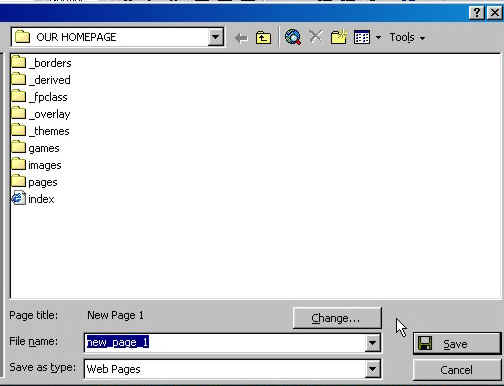Select the pages folder icon
This screenshot has width=504, height=386.
coord(19,181)
